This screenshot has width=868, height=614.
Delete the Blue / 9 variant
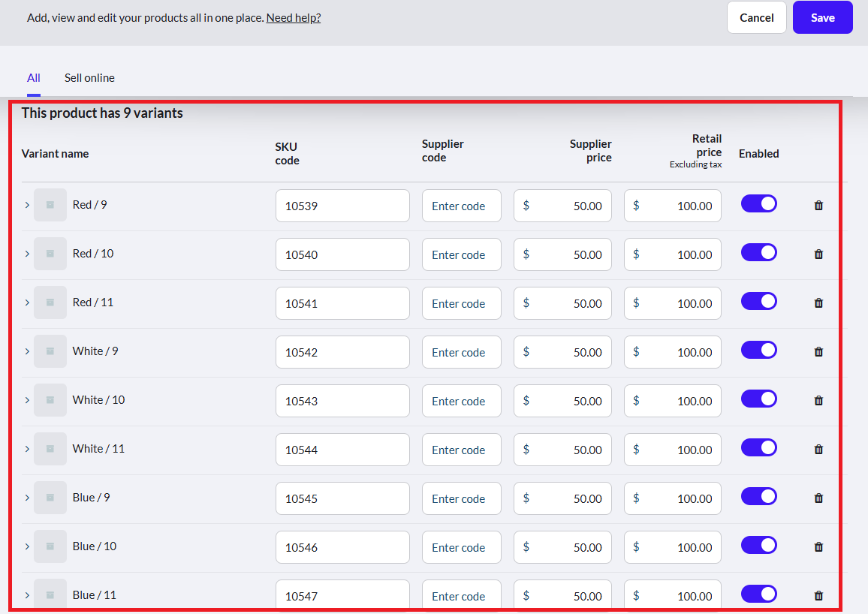818,498
